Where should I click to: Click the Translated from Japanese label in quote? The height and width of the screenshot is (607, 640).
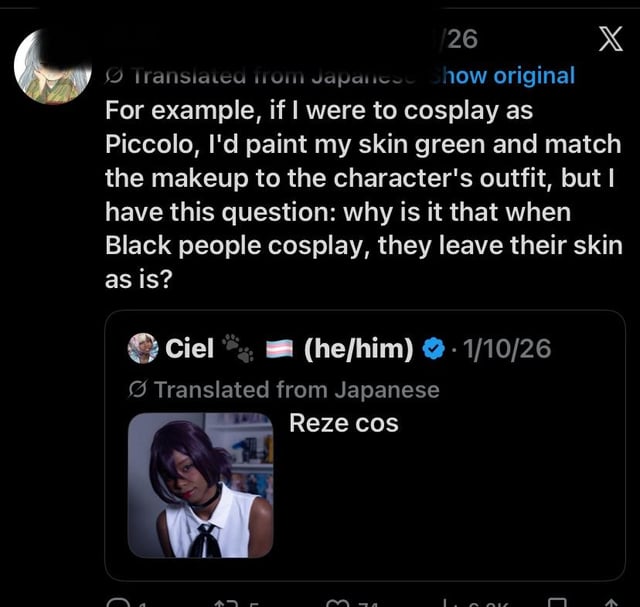[296, 389]
